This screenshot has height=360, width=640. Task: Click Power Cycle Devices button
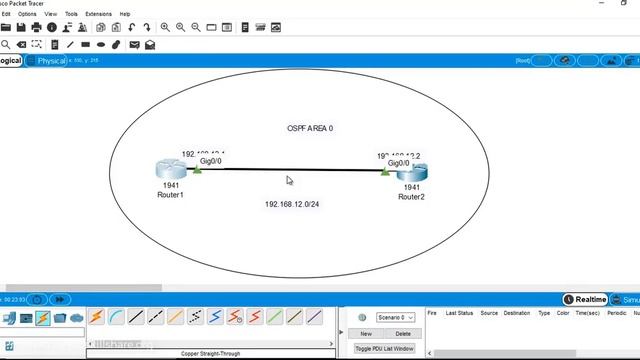(37, 300)
